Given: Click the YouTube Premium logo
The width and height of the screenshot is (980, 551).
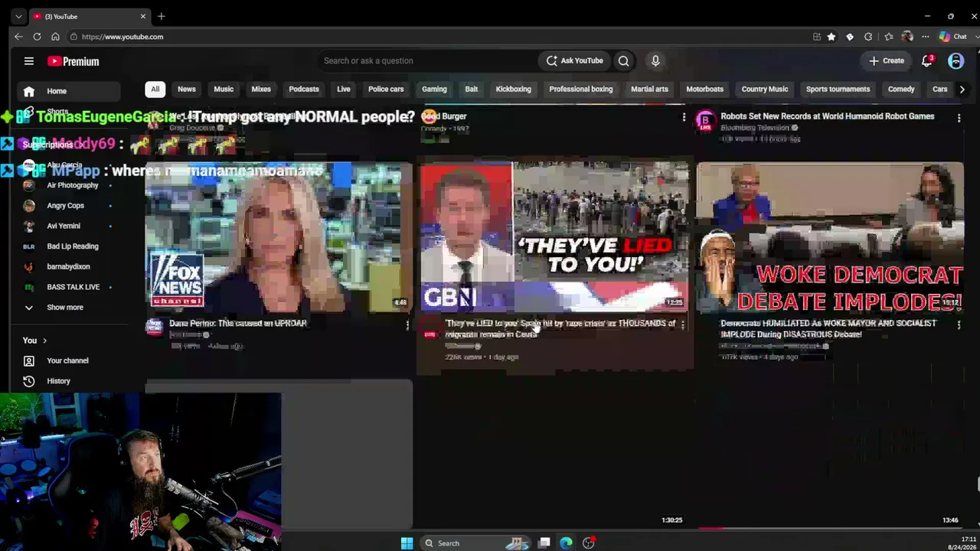Looking at the screenshot, I should point(73,61).
